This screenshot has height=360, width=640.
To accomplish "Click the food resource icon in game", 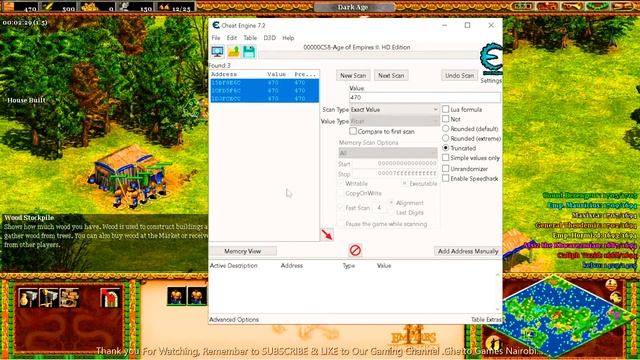I will coord(47,7).
